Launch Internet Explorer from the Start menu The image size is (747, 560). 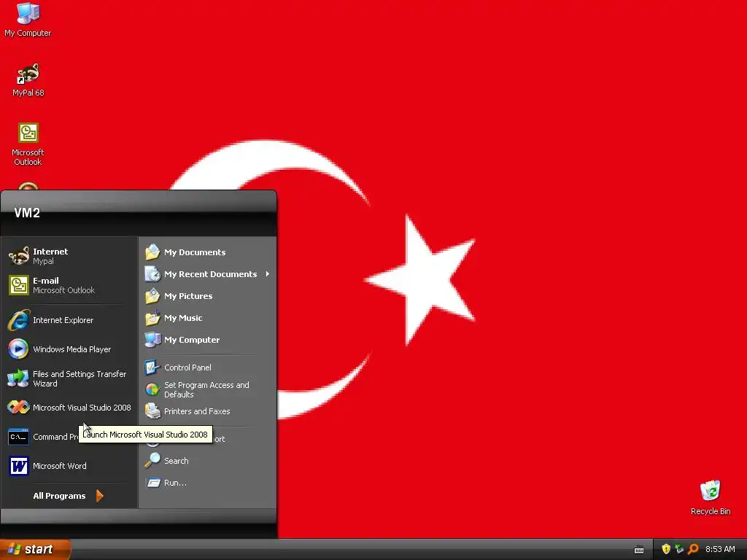[x=69, y=320]
